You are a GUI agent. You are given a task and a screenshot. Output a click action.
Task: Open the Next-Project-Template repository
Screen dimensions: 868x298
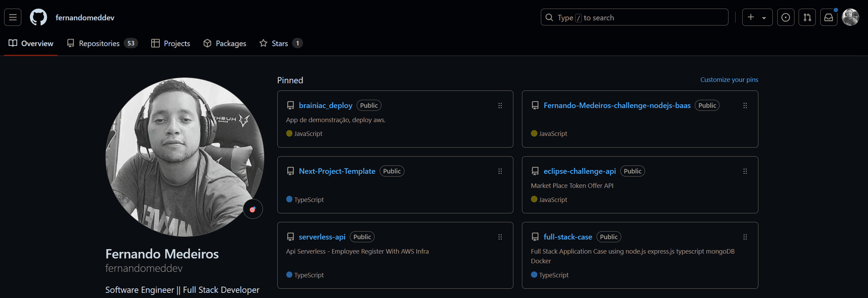[337, 171]
